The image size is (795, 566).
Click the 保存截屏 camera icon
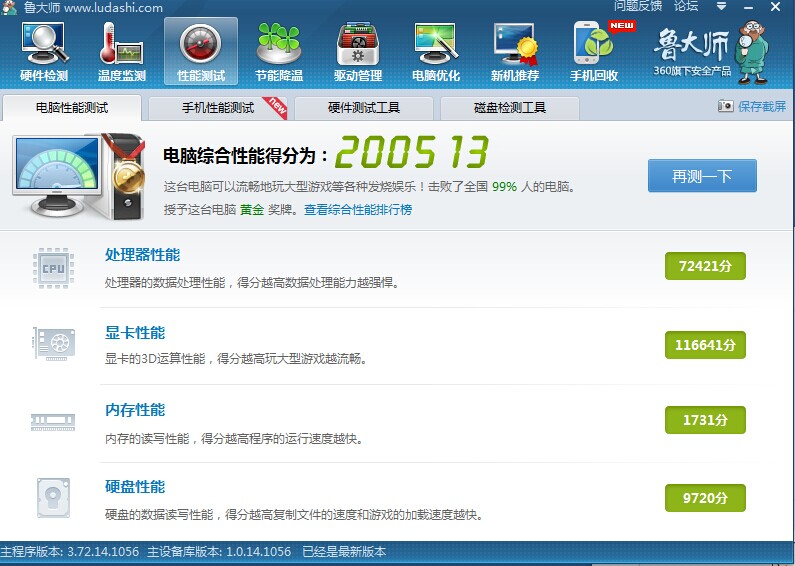pos(726,105)
